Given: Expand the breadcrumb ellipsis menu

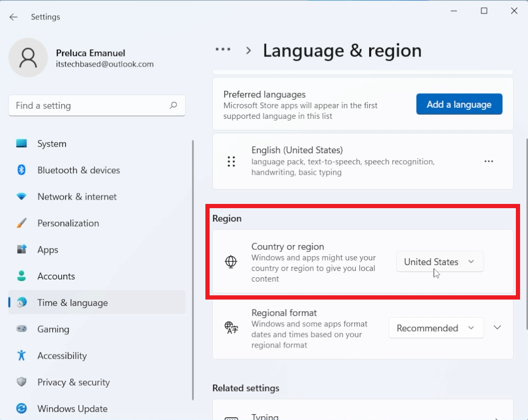Looking at the screenshot, I should click(x=223, y=49).
